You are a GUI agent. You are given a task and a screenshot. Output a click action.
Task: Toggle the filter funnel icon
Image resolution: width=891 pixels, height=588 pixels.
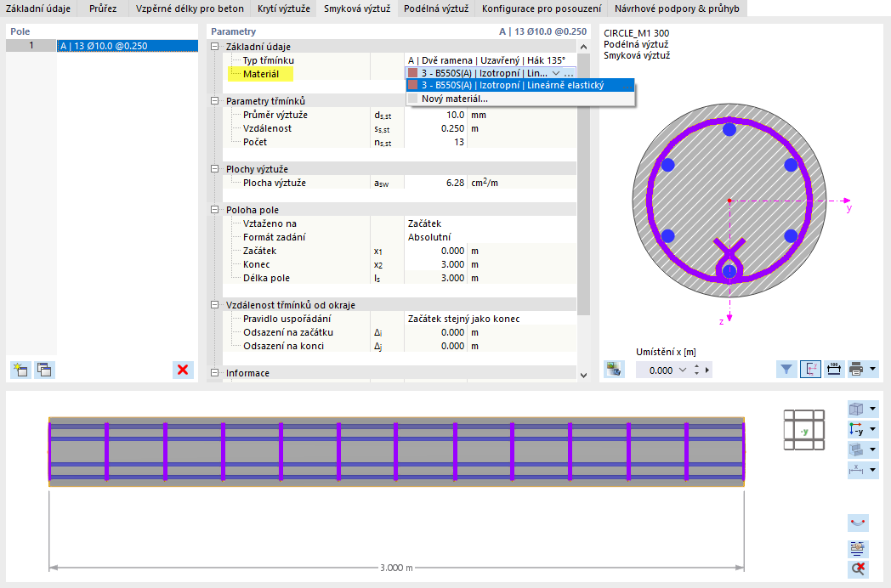786,370
